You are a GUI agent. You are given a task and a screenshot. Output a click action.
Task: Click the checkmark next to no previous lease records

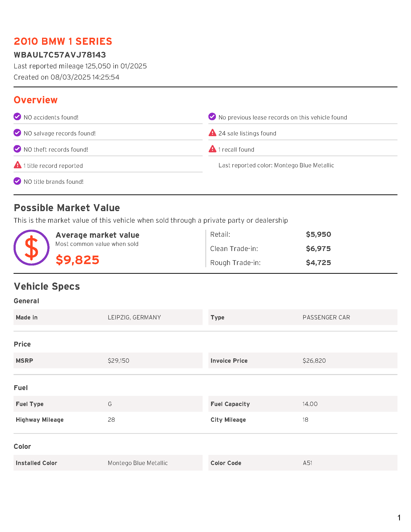(212, 117)
